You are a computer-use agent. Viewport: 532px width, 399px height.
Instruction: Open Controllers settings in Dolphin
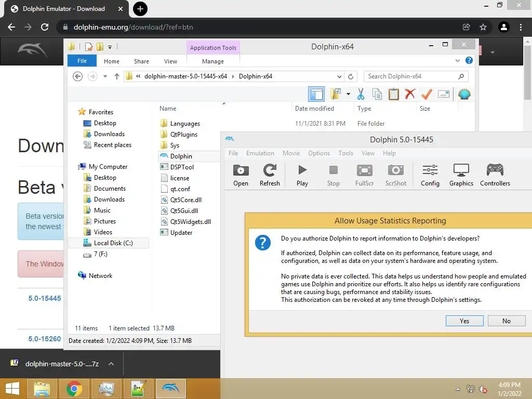point(495,175)
